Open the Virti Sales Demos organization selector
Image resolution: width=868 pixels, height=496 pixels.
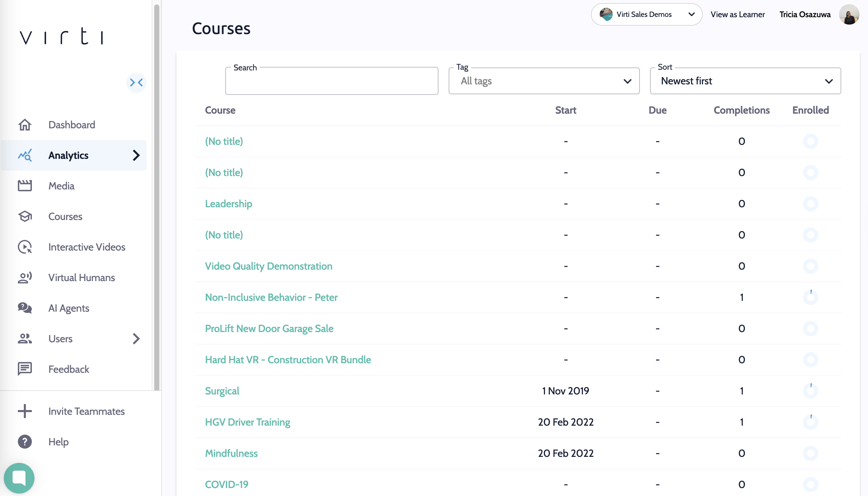647,14
